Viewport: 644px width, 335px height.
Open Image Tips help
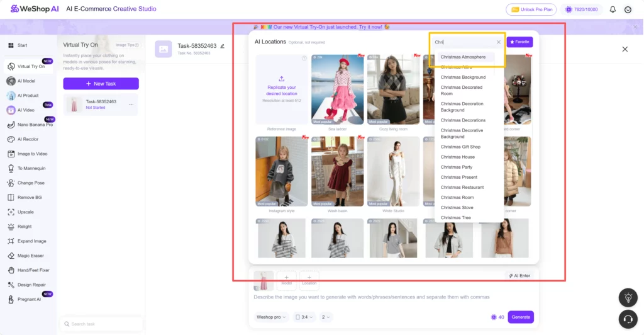(x=127, y=45)
